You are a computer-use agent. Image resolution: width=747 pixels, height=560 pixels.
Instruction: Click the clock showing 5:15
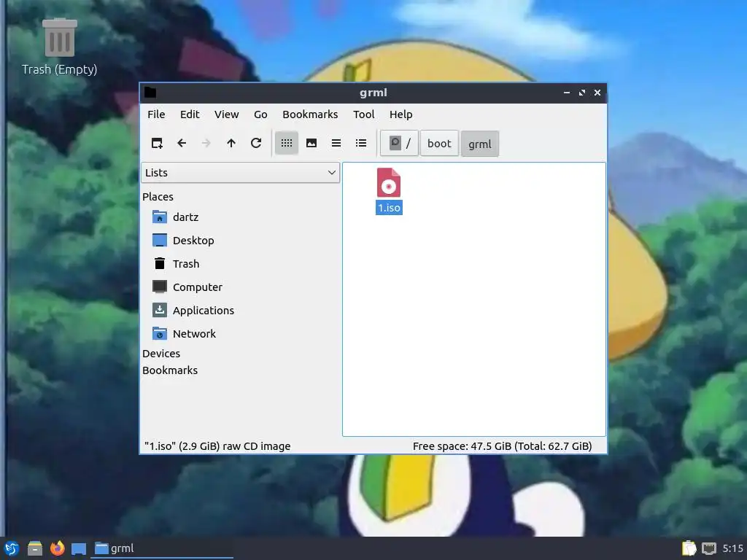pyautogui.click(x=732, y=548)
